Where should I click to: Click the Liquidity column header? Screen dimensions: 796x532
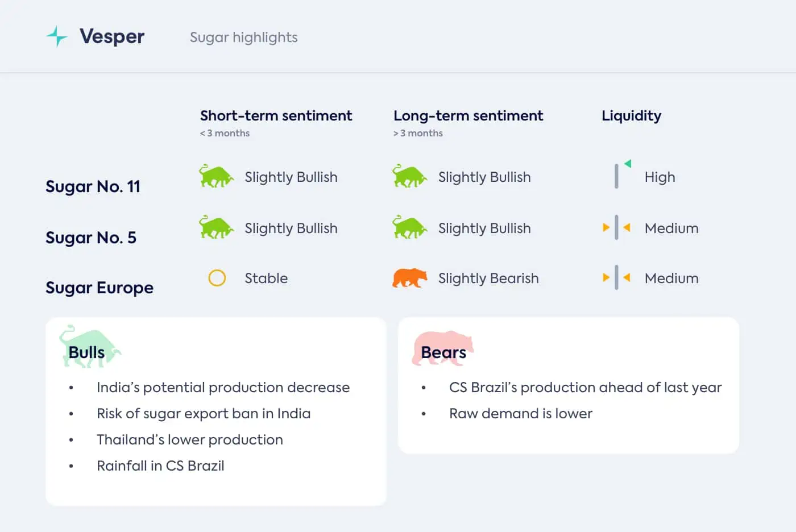pos(632,116)
